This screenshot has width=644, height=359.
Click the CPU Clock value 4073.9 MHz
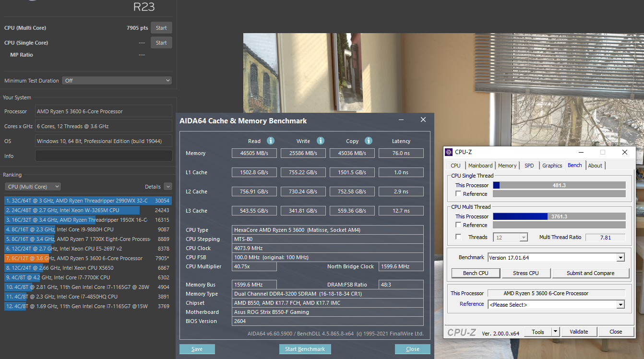point(328,248)
